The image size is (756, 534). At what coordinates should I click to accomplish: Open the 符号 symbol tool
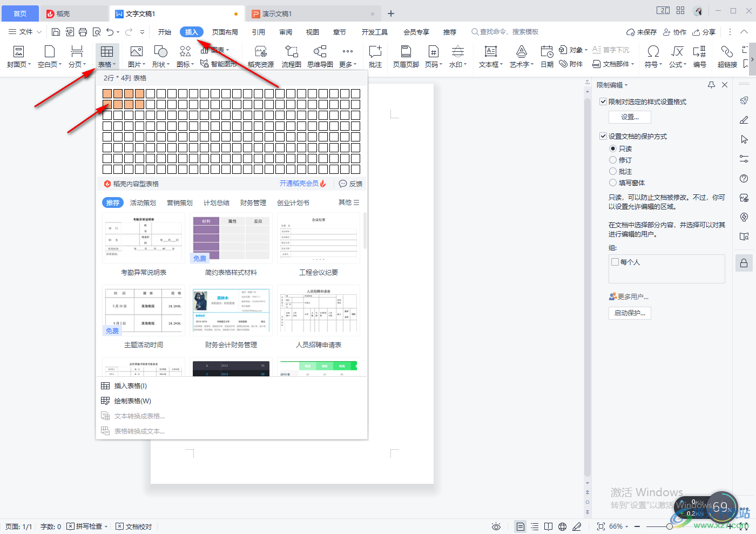[x=653, y=57]
